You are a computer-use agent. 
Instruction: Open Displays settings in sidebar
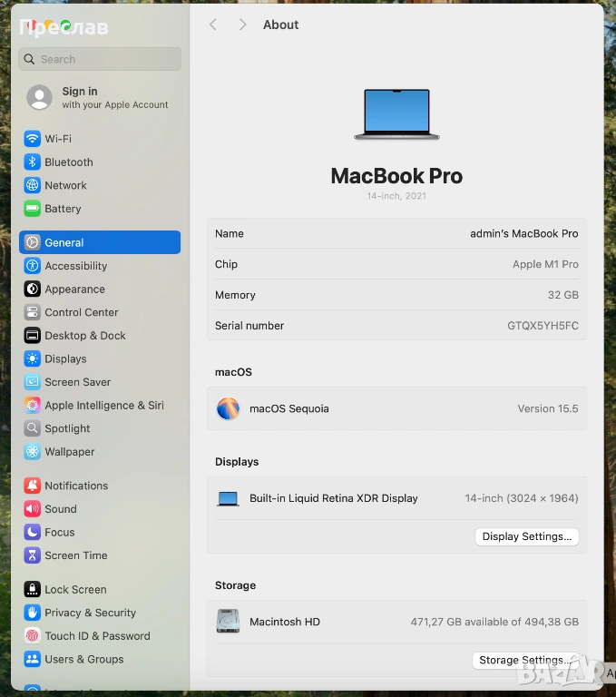66,359
